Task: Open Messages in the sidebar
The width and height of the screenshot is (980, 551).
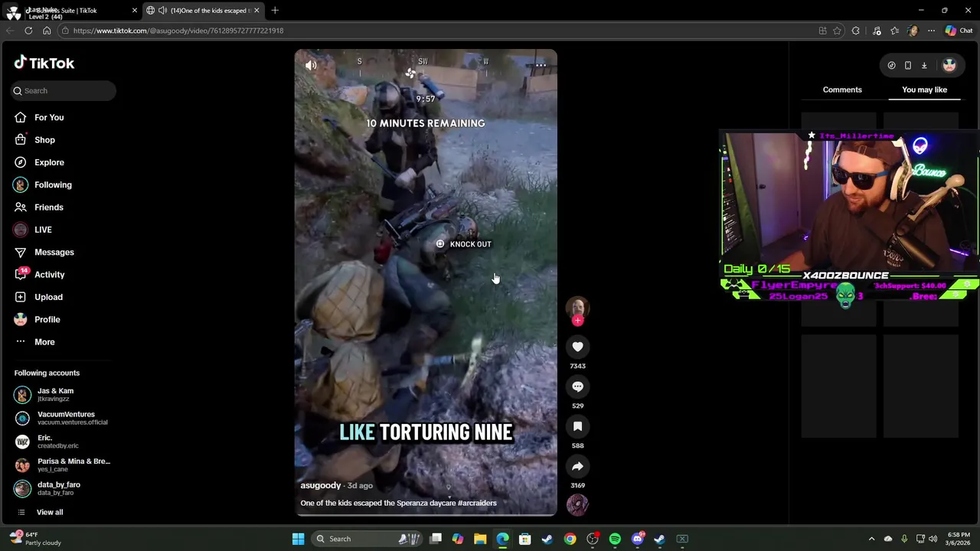Action: tap(54, 252)
